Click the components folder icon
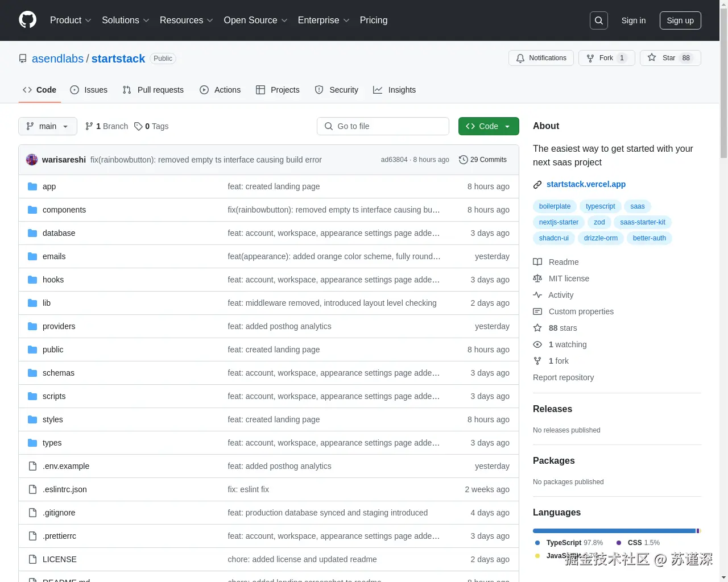Viewport: 728px width, 582px height. [x=32, y=210]
